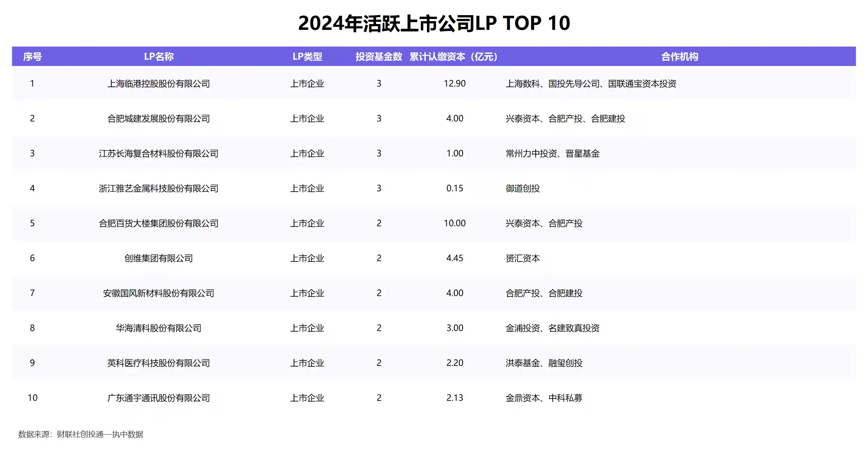
Task: Click the capital value 2.13
Action: tap(455, 398)
